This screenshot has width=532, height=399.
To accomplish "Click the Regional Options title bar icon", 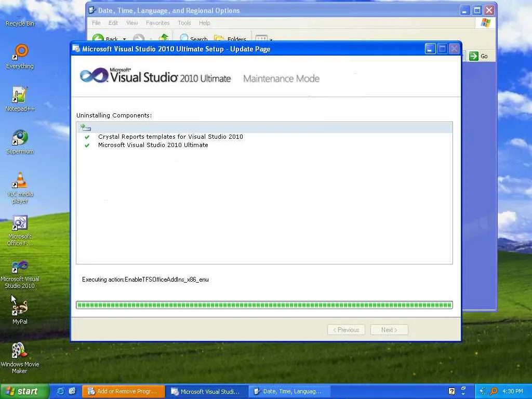I will pyautogui.click(x=91, y=10).
